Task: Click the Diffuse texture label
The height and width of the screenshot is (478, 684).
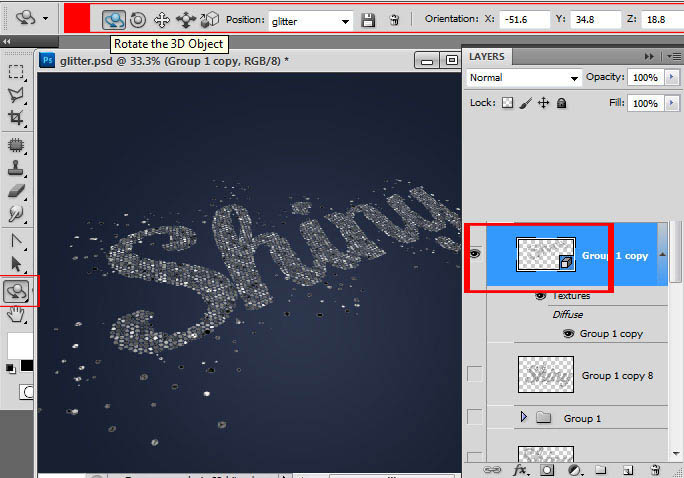Action: [x=568, y=315]
